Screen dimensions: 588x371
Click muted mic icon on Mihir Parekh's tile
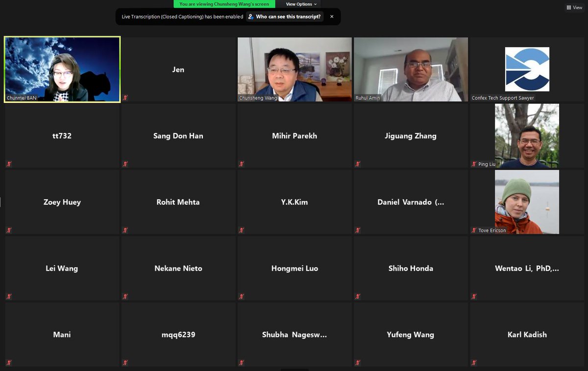pyautogui.click(x=242, y=164)
